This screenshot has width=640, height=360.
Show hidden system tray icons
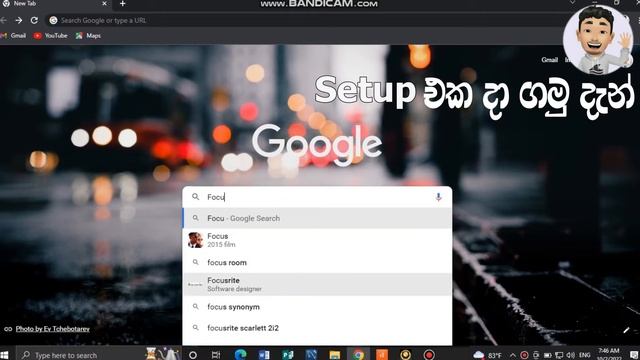(513, 355)
